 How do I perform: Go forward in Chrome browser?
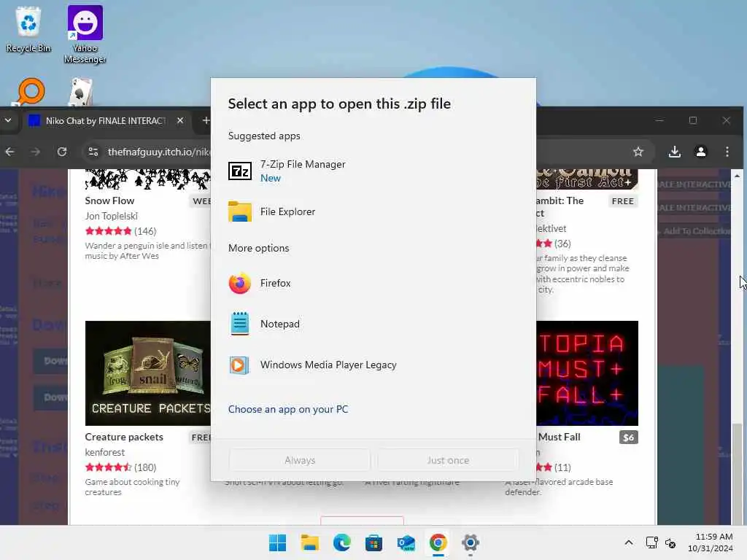[36, 152]
